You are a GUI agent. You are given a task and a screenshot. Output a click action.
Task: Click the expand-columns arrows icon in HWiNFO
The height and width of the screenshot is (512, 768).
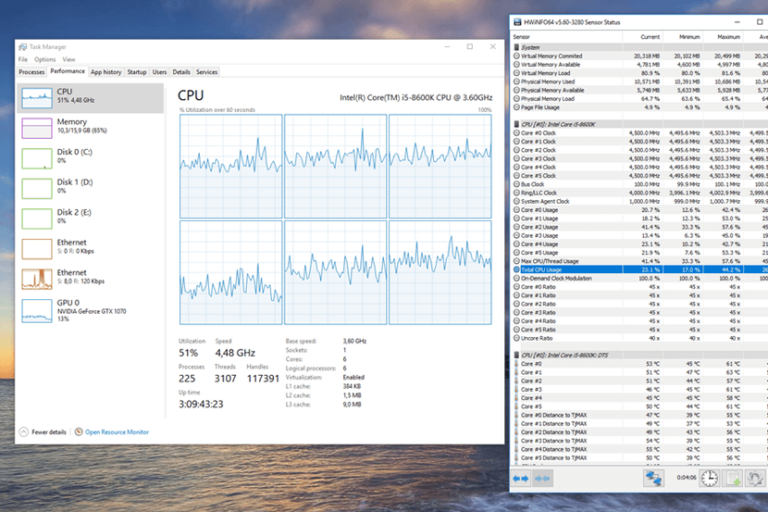pyautogui.click(x=521, y=478)
